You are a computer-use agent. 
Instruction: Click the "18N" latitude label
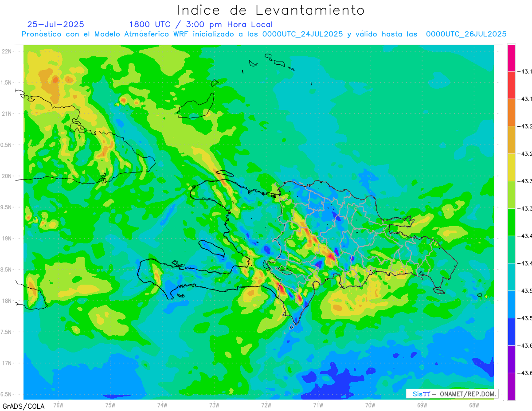(x=6, y=301)
